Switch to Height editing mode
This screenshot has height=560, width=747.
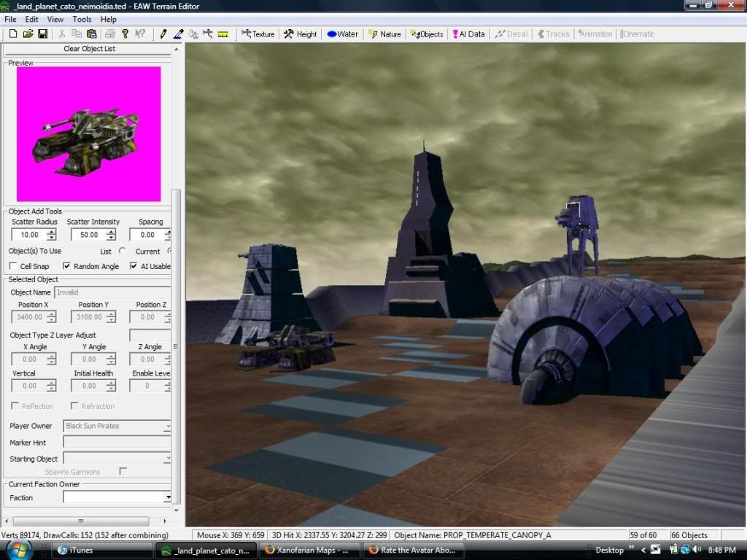[300, 34]
